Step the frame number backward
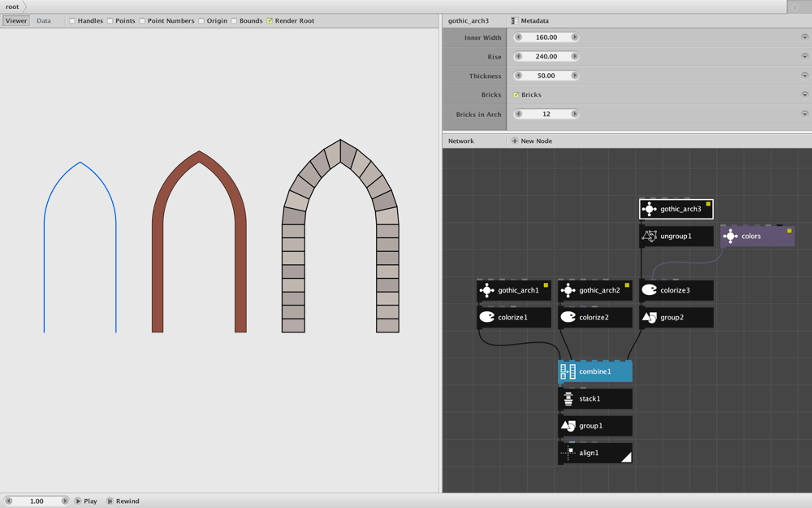812x508 pixels. [8, 501]
